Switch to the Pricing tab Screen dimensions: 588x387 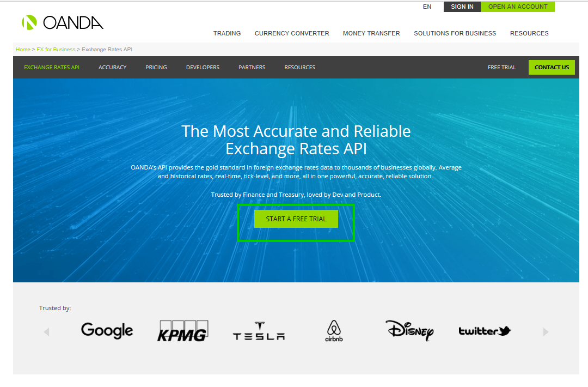coord(156,68)
